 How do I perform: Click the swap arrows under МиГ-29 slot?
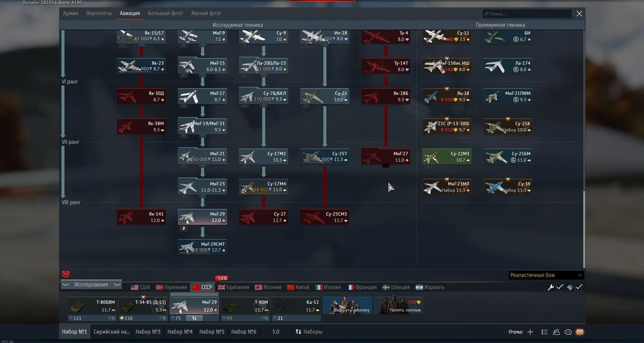click(x=194, y=318)
